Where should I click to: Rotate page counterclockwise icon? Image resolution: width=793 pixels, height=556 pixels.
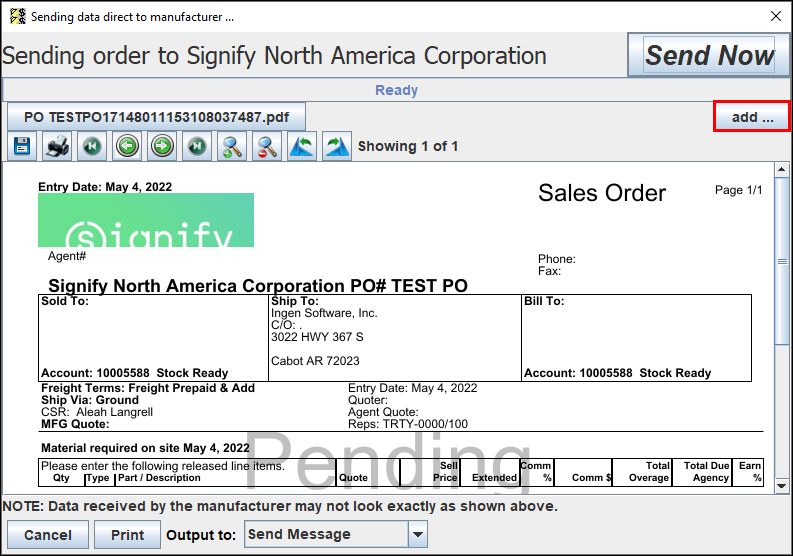tap(302, 146)
